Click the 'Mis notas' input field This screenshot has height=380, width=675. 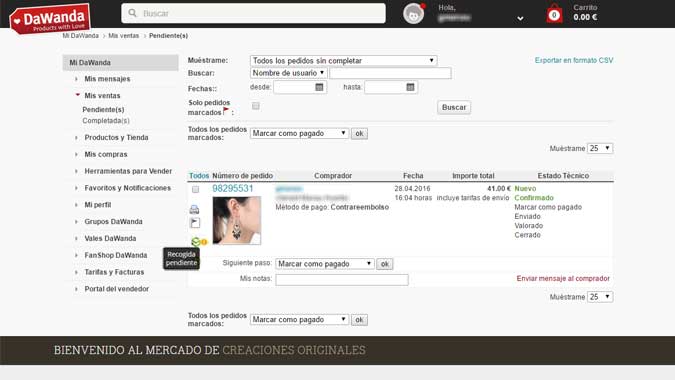pyautogui.click(x=342, y=280)
